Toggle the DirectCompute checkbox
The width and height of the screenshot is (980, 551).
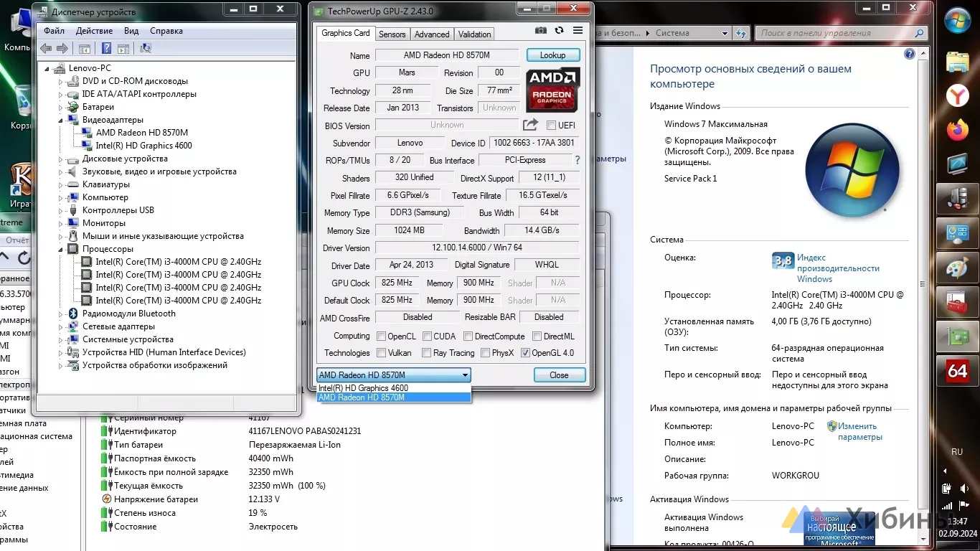468,336
